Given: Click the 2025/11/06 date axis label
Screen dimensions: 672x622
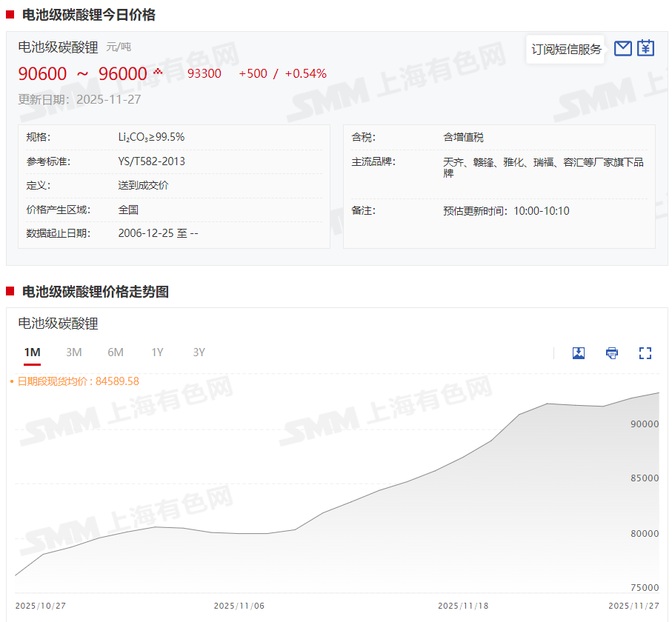Looking at the screenshot, I should pyautogui.click(x=239, y=606).
